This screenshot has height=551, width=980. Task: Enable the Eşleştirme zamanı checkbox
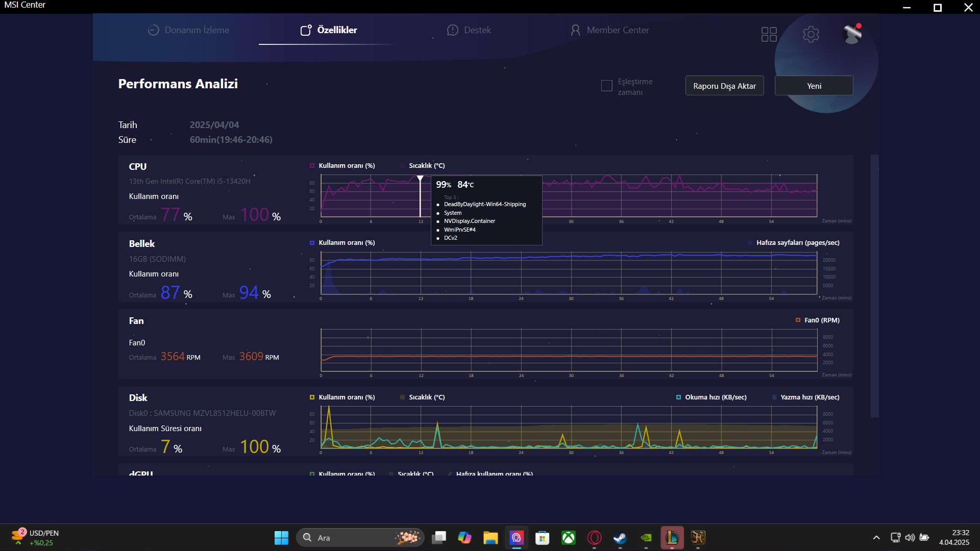(x=607, y=86)
